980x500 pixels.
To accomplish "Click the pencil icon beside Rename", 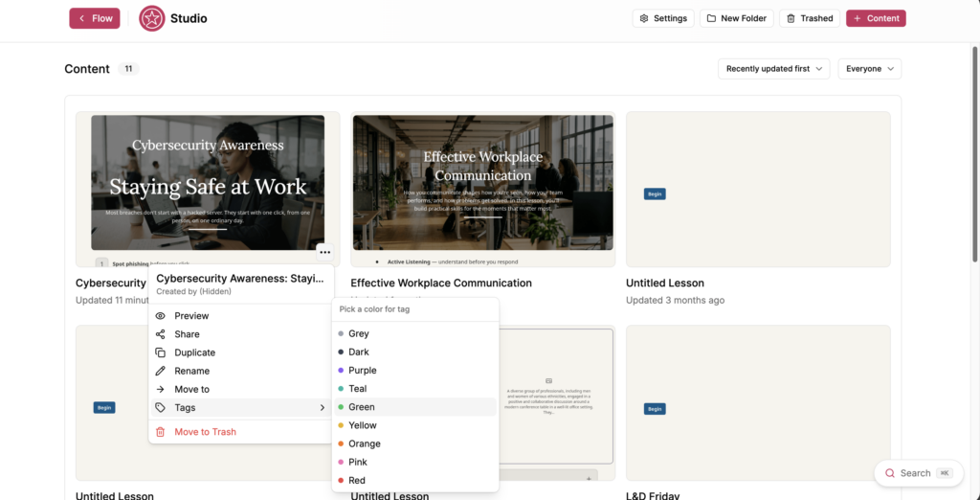I will (x=160, y=371).
